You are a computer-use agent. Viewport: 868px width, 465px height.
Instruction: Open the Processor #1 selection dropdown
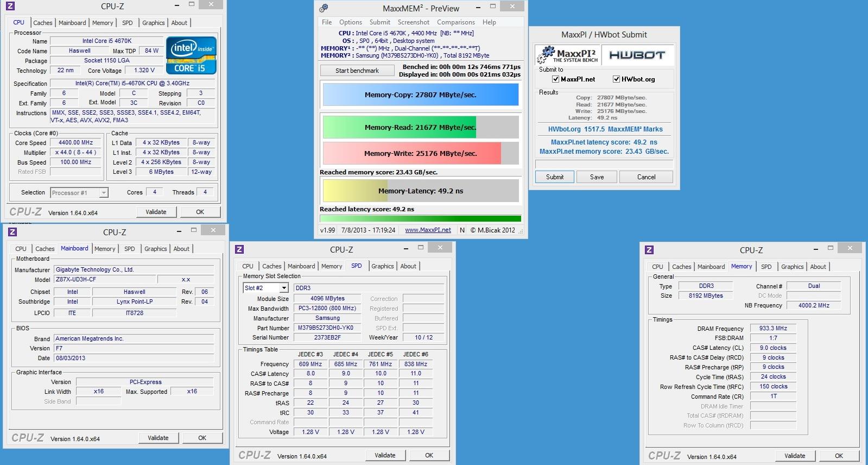pos(104,193)
